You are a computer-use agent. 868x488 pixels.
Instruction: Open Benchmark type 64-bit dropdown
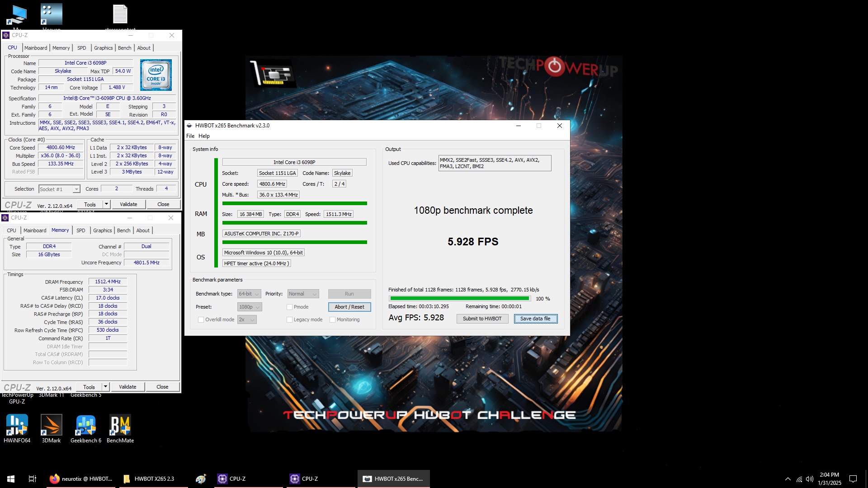pyautogui.click(x=249, y=294)
